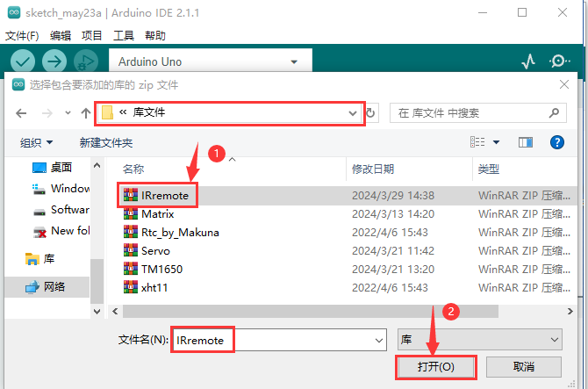Toggle the preview pane icon
The width and height of the screenshot is (588, 389).
coord(526,142)
